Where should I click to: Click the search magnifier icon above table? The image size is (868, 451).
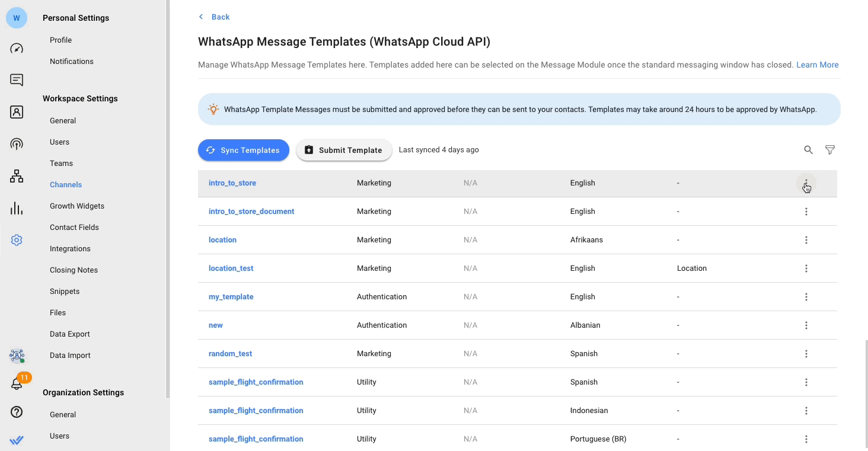[x=808, y=150]
